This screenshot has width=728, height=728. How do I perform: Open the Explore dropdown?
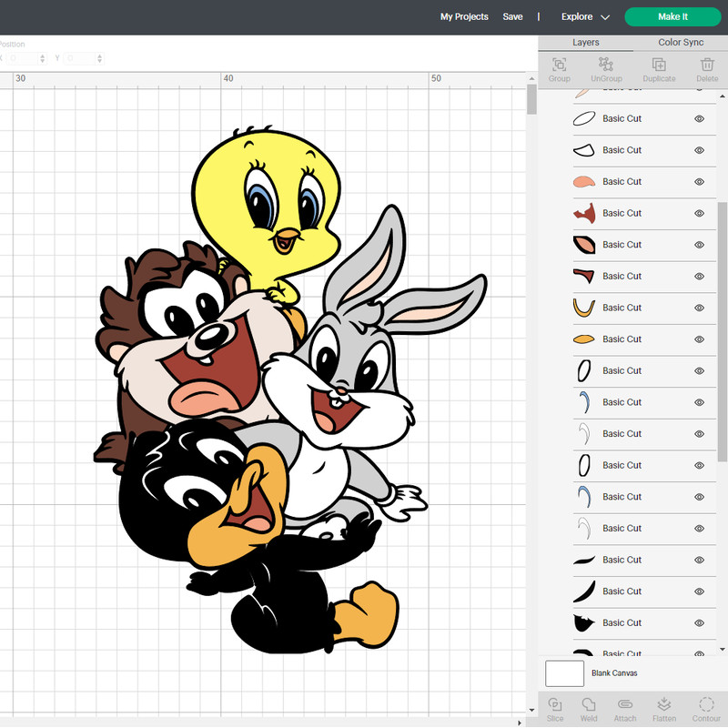pyautogui.click(x=582, y=16)
